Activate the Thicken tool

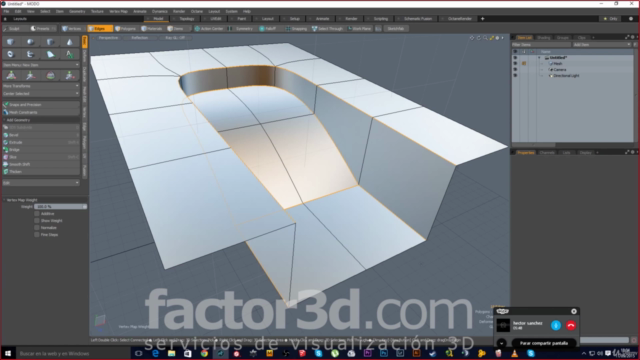pyautogui.click(x=41, y=171)
